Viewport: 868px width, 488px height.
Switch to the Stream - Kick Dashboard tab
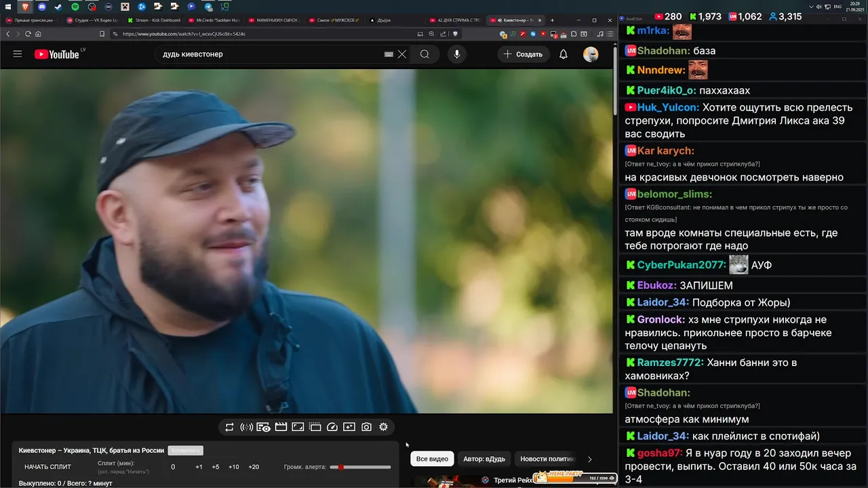pyautogui.click(x=155, y=20)
